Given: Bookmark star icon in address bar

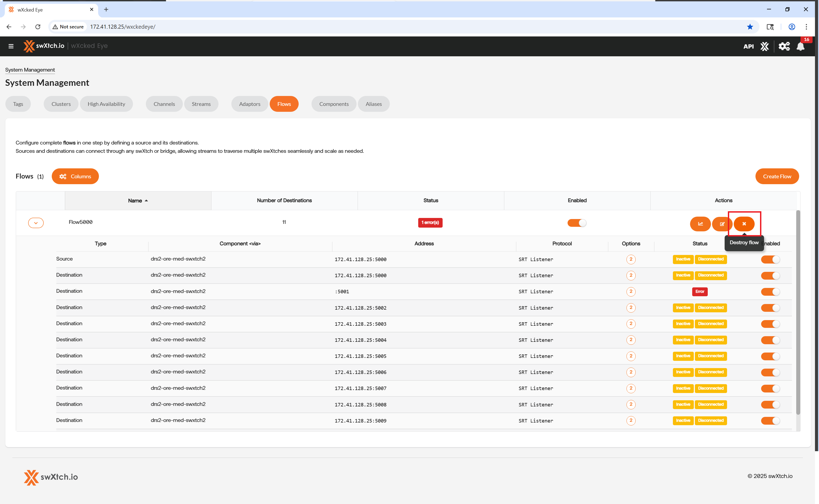Looking at the screenshot, I should 750,27.
